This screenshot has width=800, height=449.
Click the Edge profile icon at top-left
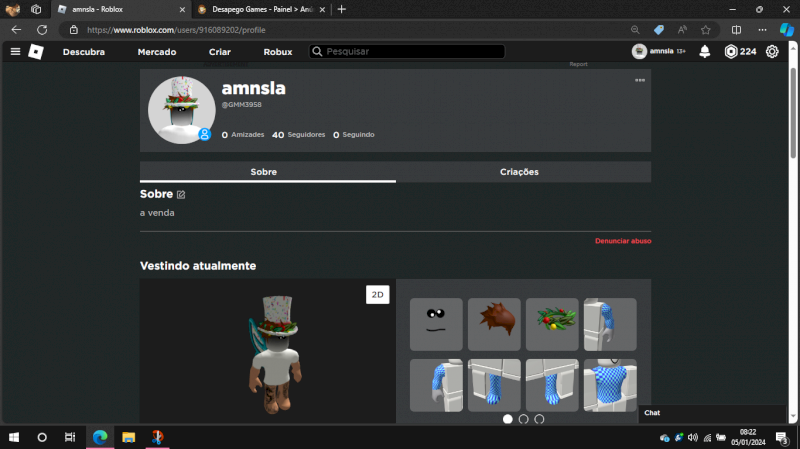click(13, 9)
